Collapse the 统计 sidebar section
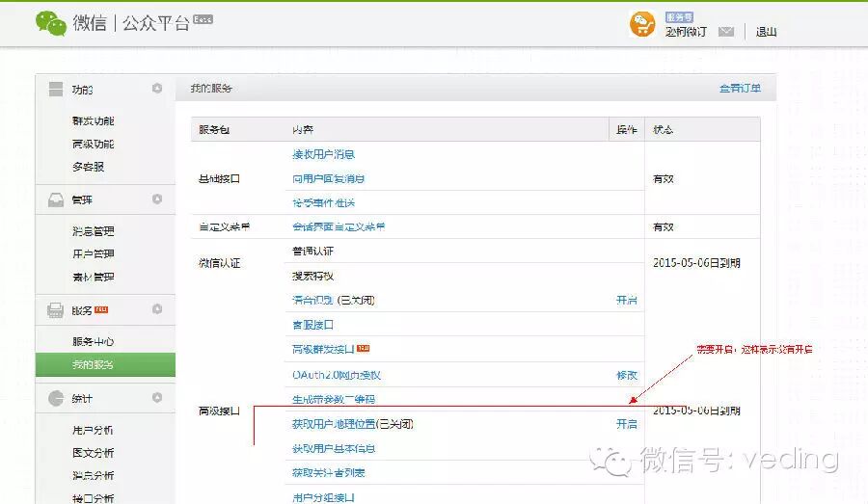 click(157, 397)
